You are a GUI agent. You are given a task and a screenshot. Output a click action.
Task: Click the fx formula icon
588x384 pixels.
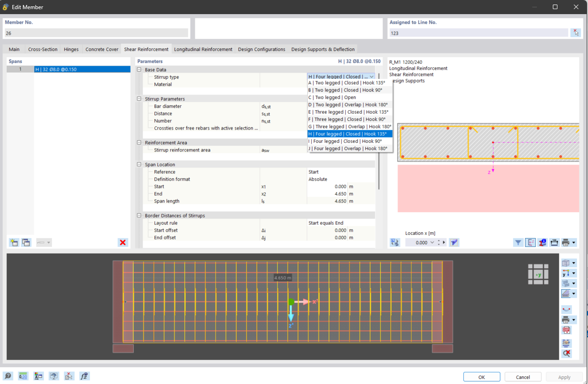click(x=84, y=376)
